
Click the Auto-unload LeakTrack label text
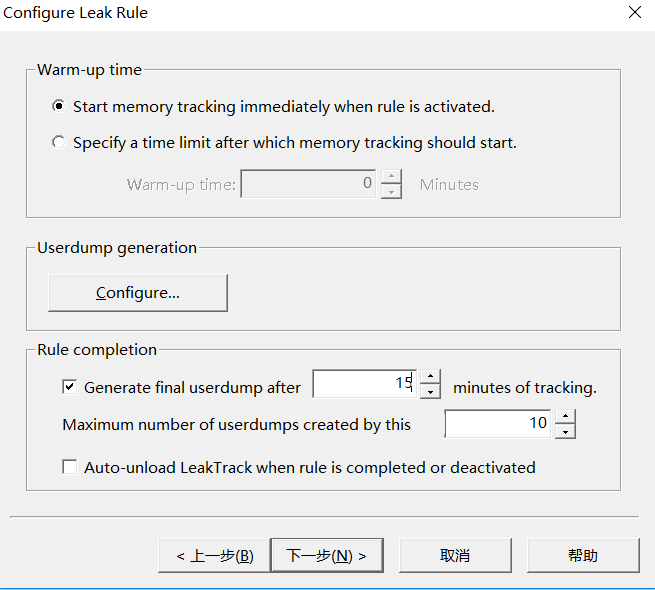pyautogui.click(x=310, y=467)
